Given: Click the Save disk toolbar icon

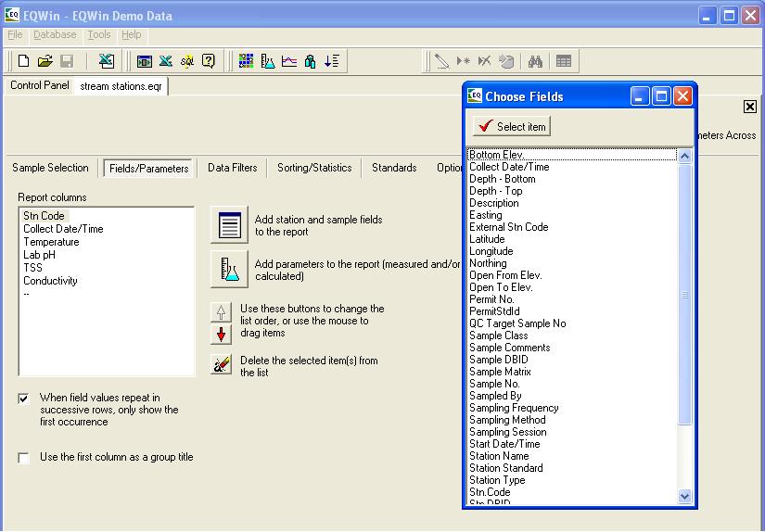Looking at the screenshot, I should tap(67, 61).
